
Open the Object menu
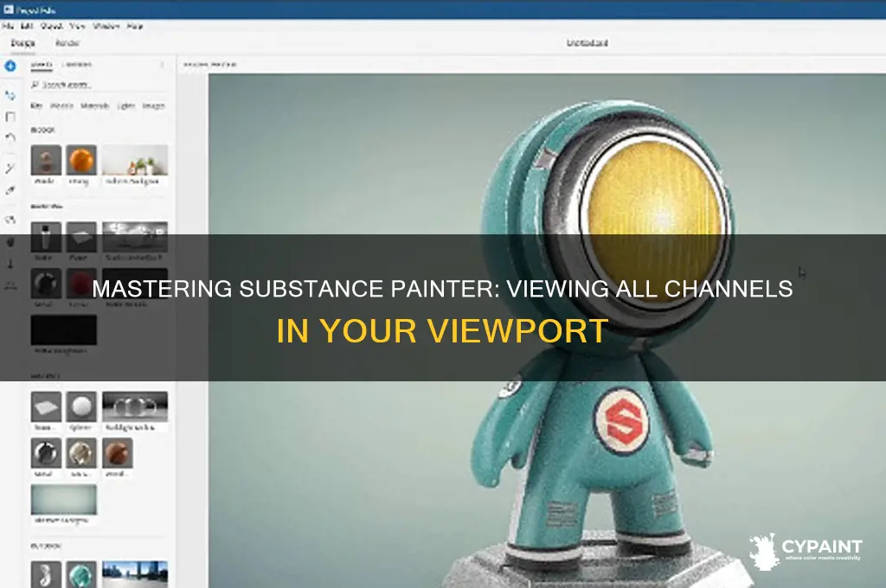51,26
